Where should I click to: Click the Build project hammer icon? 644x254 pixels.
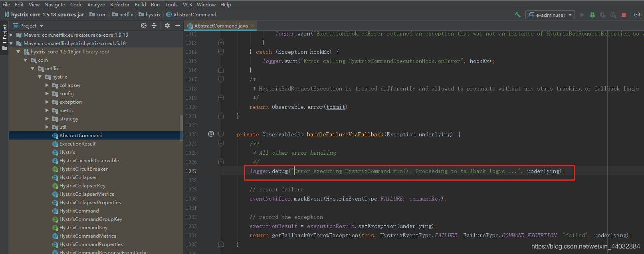tap(517, 15)
